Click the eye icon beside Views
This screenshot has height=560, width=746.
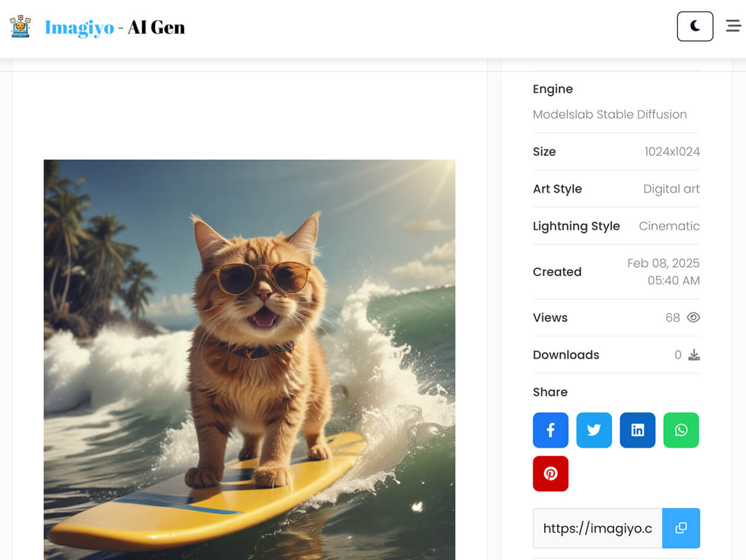(693, 318)
